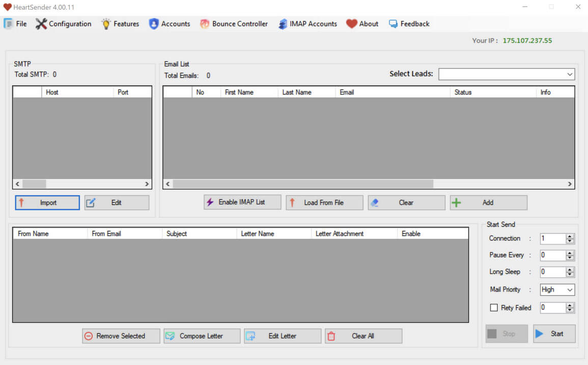
Task: Click the Host column header
Action: (77, 92)
